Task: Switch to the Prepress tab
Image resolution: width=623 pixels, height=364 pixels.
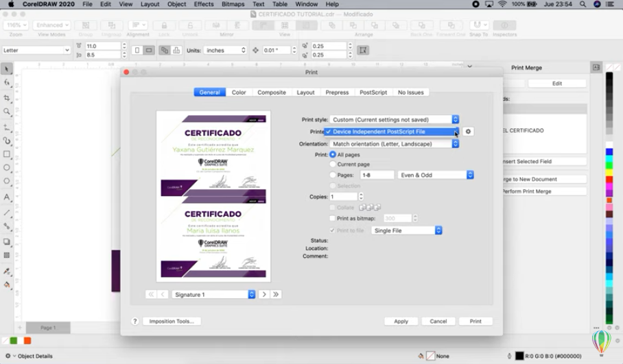Action: click(337, 93)
